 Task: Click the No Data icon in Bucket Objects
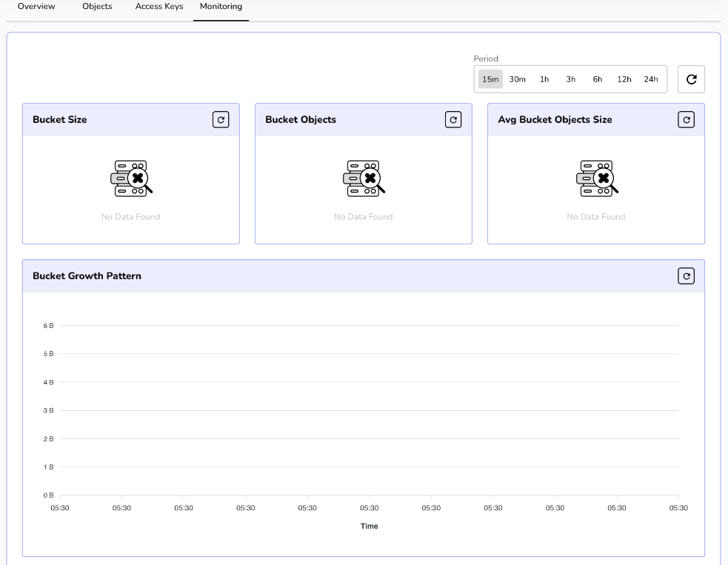(x=364, y=178)
